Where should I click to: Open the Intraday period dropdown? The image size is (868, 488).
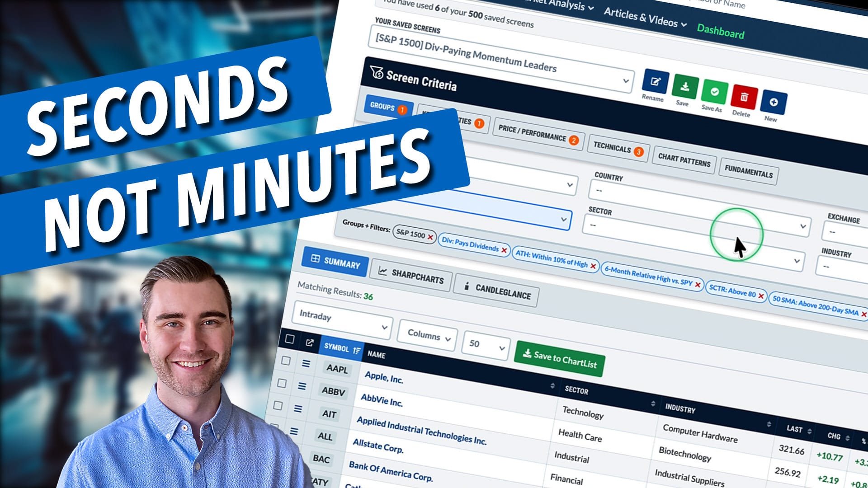[x=342, y=320]
